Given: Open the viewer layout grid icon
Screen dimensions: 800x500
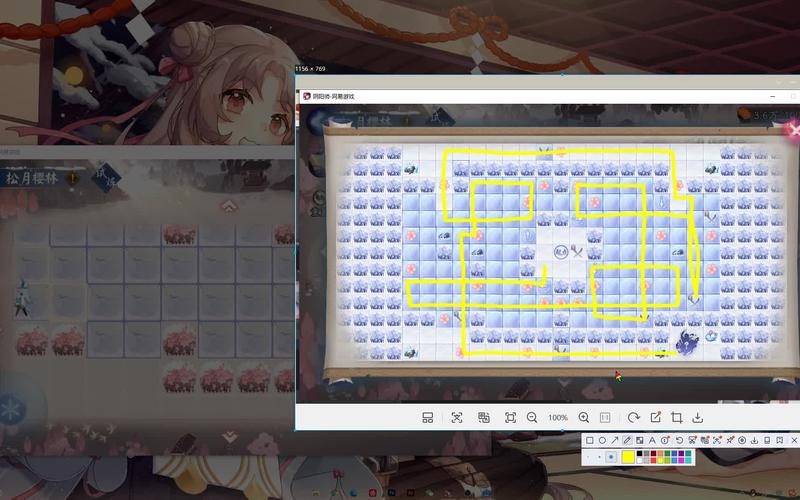Looking at the screenshot, I should [428, 418].
